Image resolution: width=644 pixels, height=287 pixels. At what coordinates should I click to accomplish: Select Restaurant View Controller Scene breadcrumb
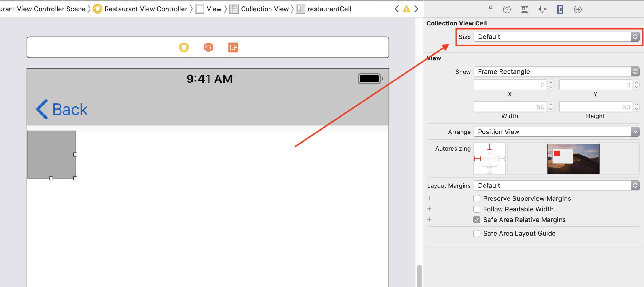point(42,9)
